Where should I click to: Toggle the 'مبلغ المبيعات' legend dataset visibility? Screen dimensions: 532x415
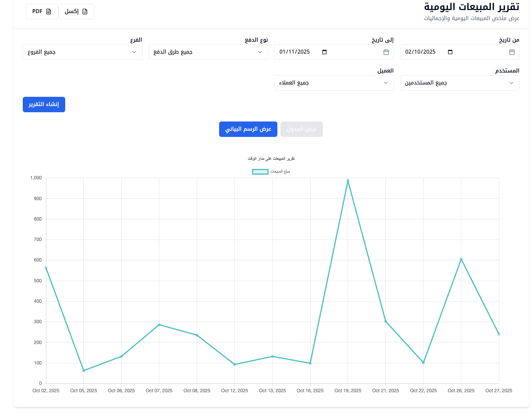click(280, 172)
